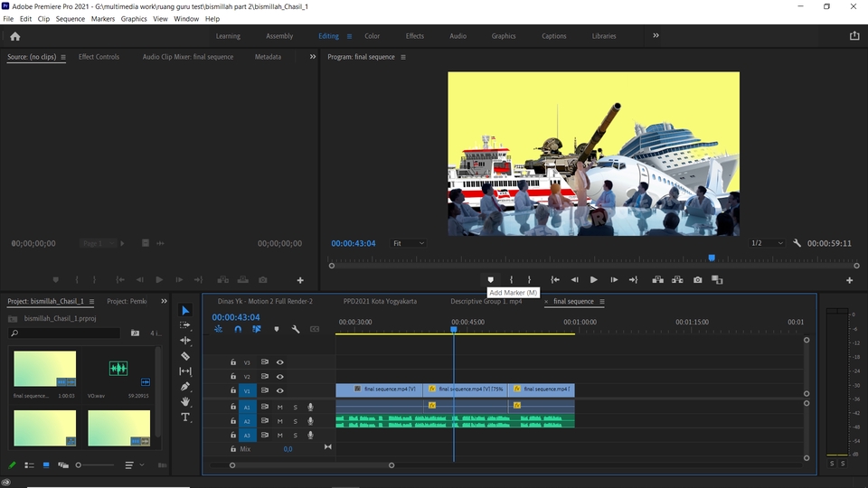
Task: Open Audio Clip Mixer tab
Action: 188,57
